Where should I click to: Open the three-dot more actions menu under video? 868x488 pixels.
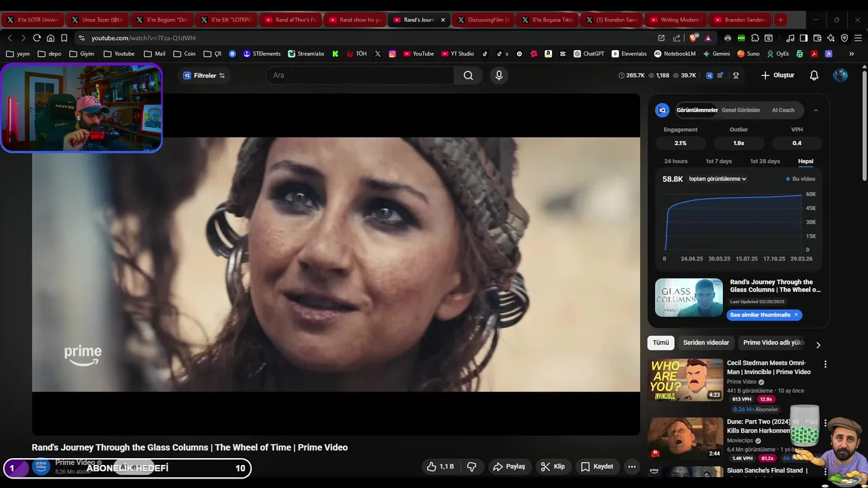(631, 466)
